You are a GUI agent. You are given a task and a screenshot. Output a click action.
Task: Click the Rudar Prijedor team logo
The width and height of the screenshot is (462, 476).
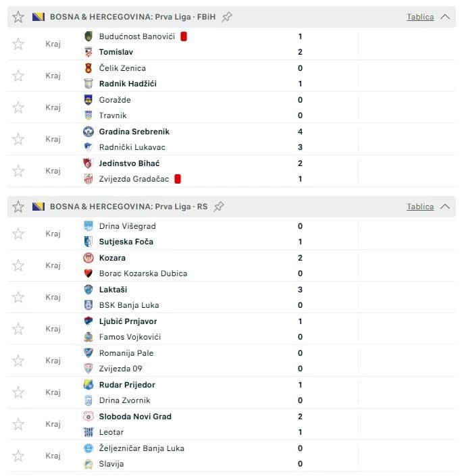click(x=88, y=385)
